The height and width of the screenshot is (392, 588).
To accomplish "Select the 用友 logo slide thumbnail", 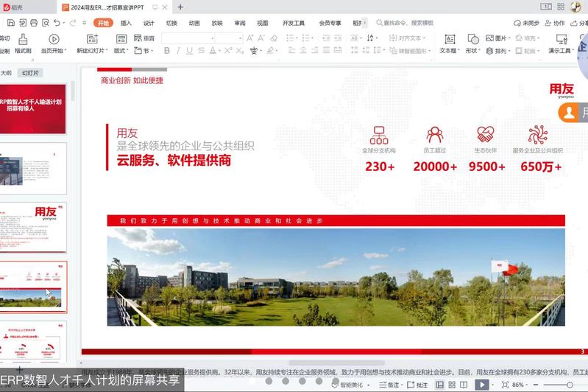I will point(34,227).
